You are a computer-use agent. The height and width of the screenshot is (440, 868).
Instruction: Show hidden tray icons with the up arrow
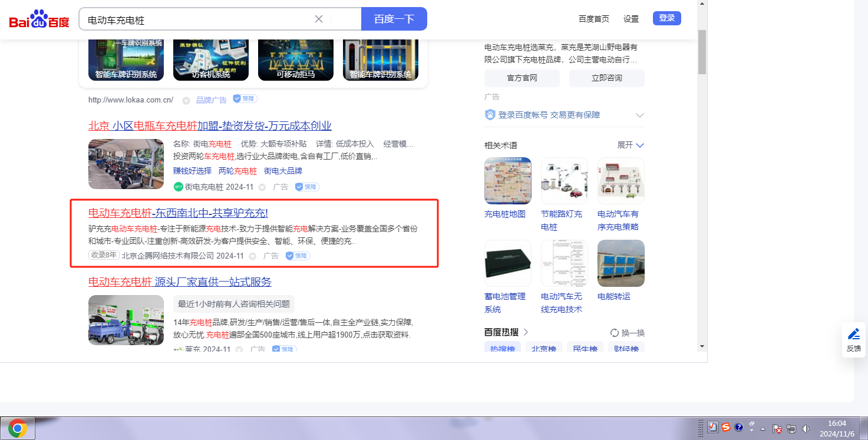click(763, 429)
